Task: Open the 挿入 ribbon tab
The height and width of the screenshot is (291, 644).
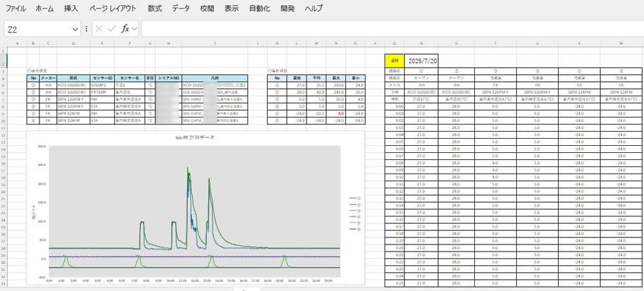Action: pos(71,8)
